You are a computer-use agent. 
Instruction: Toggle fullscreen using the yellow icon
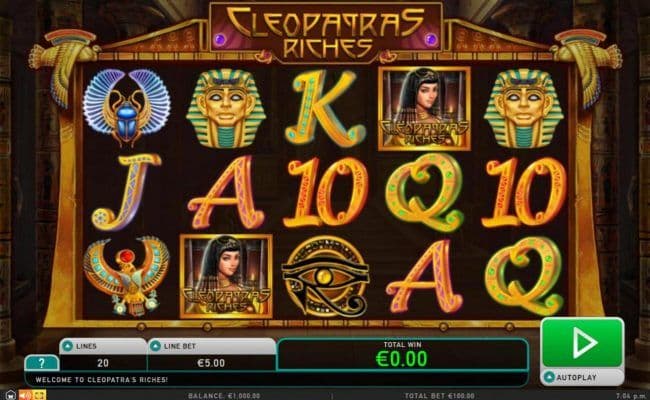(39, 395)
